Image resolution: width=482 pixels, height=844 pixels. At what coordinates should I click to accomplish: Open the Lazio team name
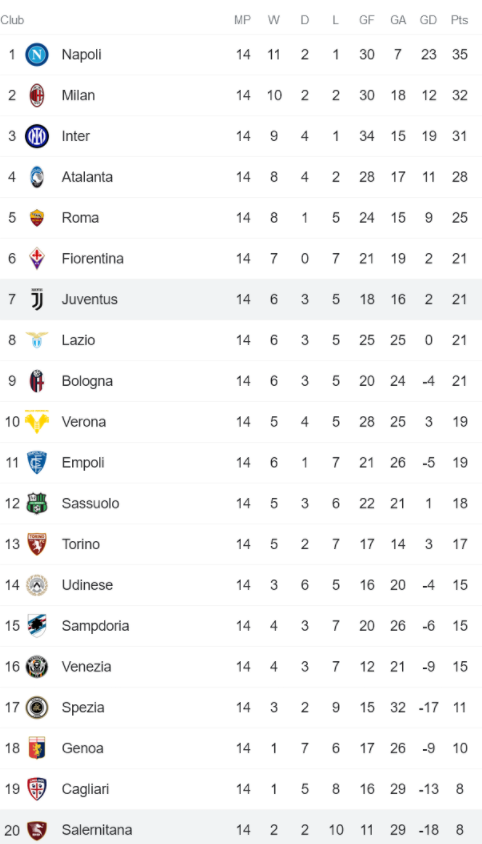point(78,340)
